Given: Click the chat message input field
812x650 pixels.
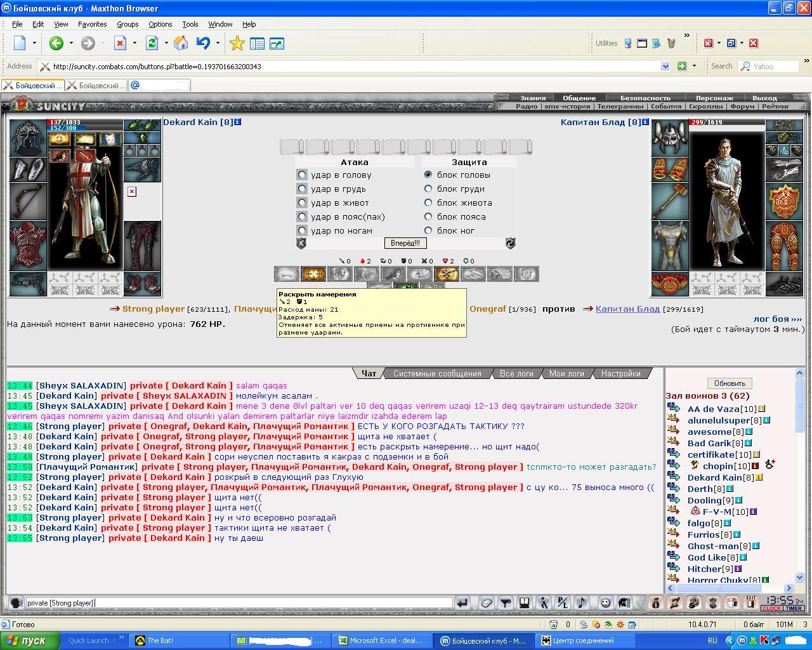Looking at the screenshot, I should [x=239, y=602].
